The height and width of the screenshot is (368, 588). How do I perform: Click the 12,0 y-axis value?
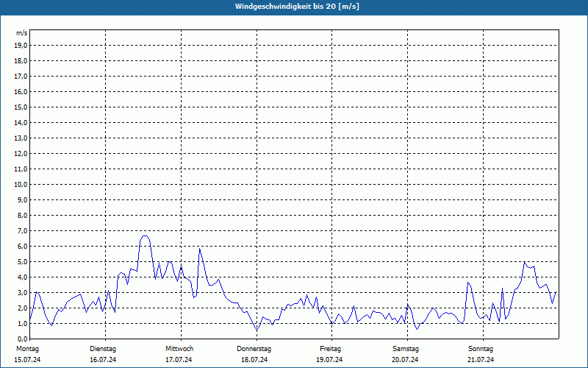pyautogui.click(x=21, y=154)
